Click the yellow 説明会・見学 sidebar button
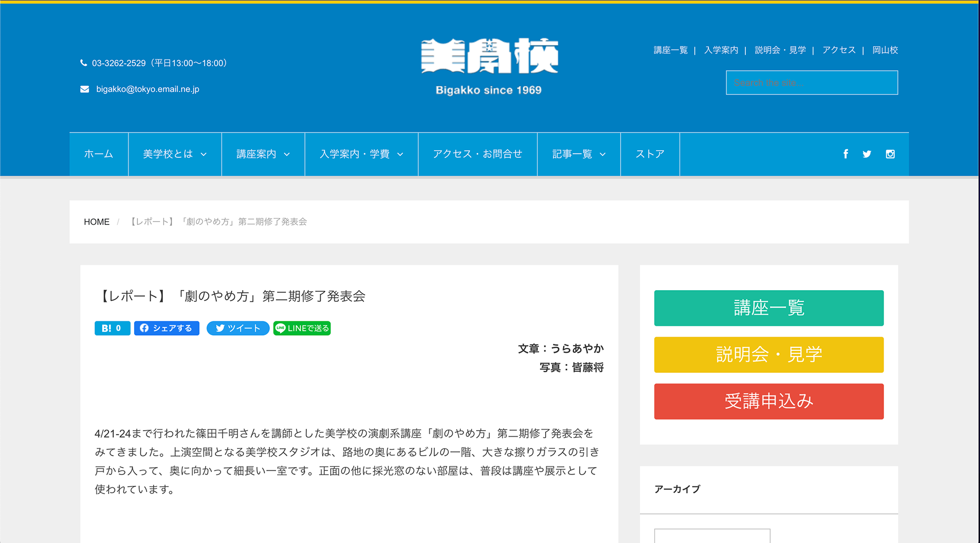Screen dimensions: 980x543 pyautogui.click(x=769, y=355)
